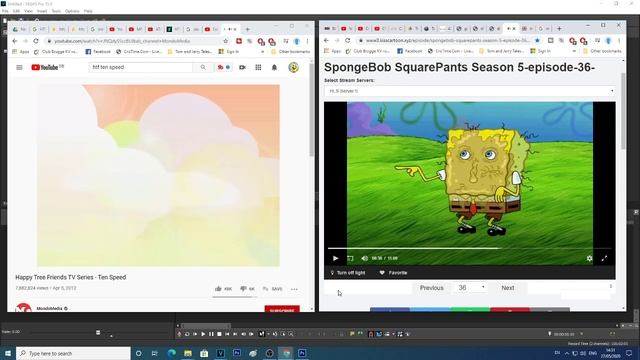
Task: Click Favorite under the SpongeBob player
Action: 393,273
